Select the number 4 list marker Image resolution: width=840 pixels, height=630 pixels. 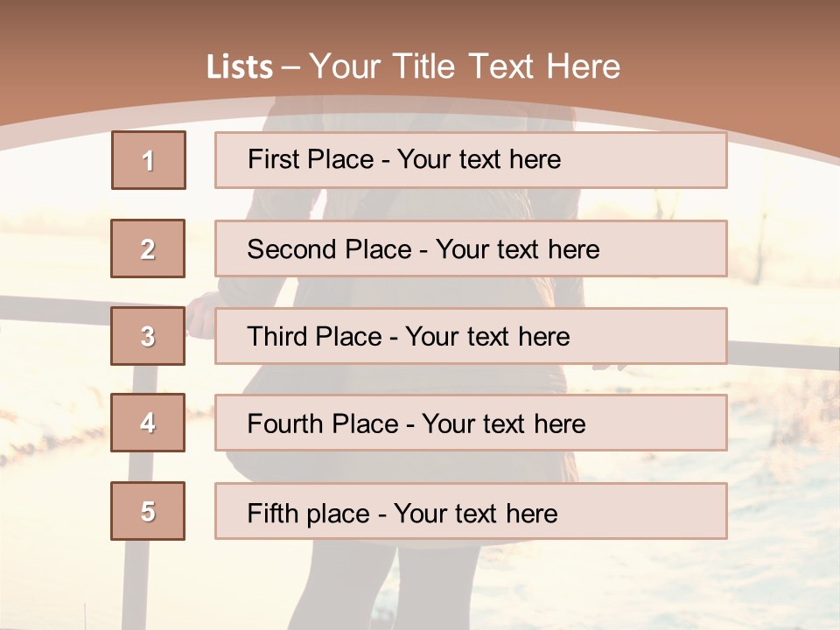tap(148, 423)
